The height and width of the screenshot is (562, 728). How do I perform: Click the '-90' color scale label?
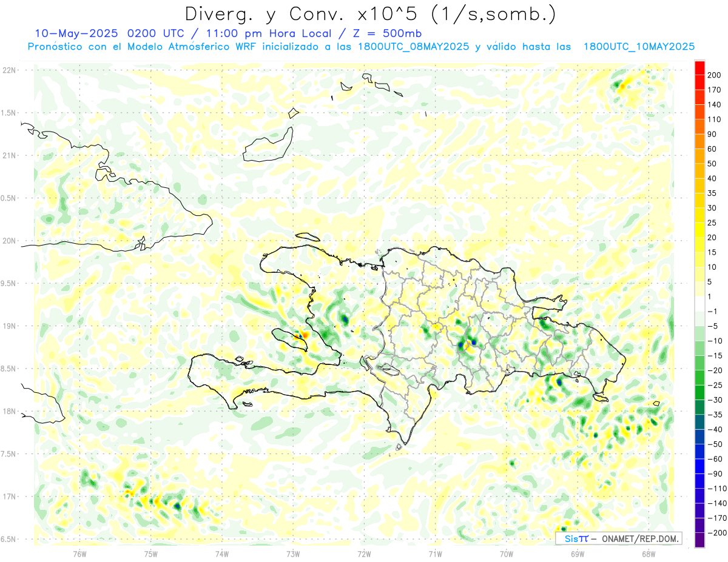tap(715, 474)
